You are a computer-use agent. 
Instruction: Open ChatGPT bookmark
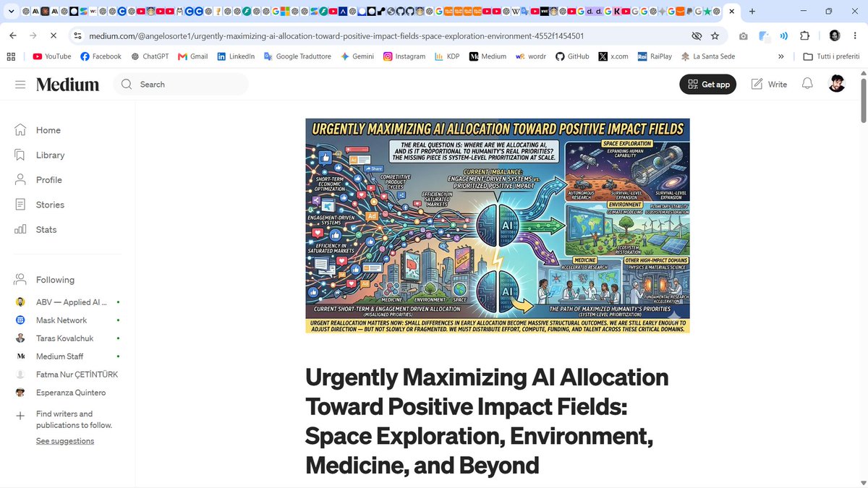coord(151,56)
